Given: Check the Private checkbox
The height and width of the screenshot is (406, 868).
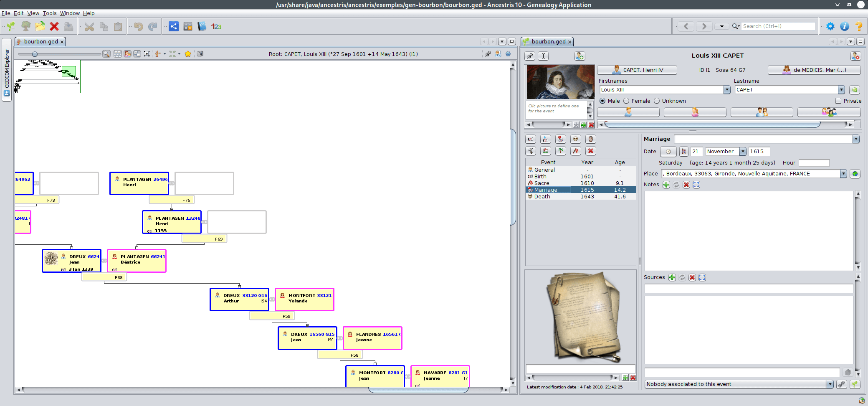Looking at the screenshot, I should (x=838, y=101).
